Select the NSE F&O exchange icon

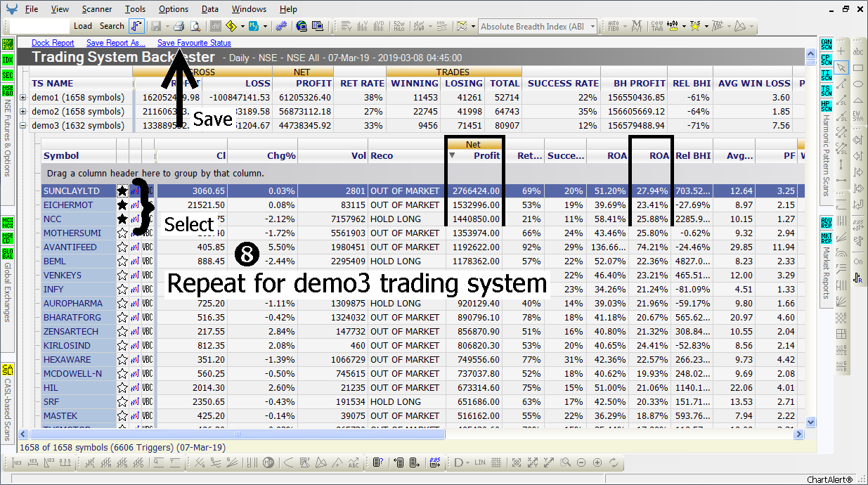(8, 91)
